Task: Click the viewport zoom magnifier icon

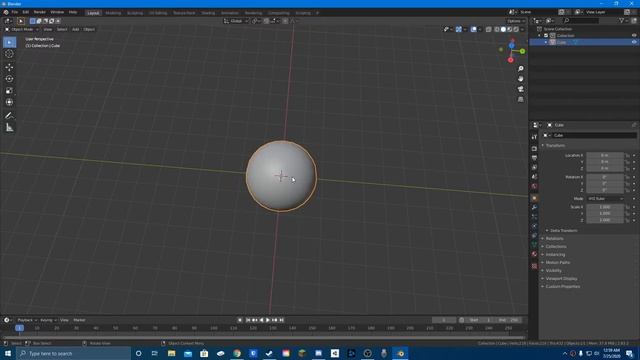Action: [x=520, y=69]
